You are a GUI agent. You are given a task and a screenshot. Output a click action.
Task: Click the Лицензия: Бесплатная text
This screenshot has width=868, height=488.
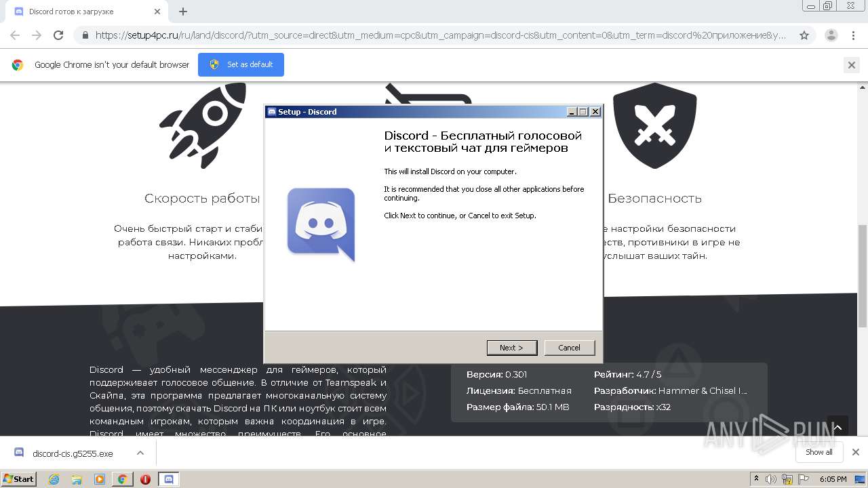click(519, 391)
